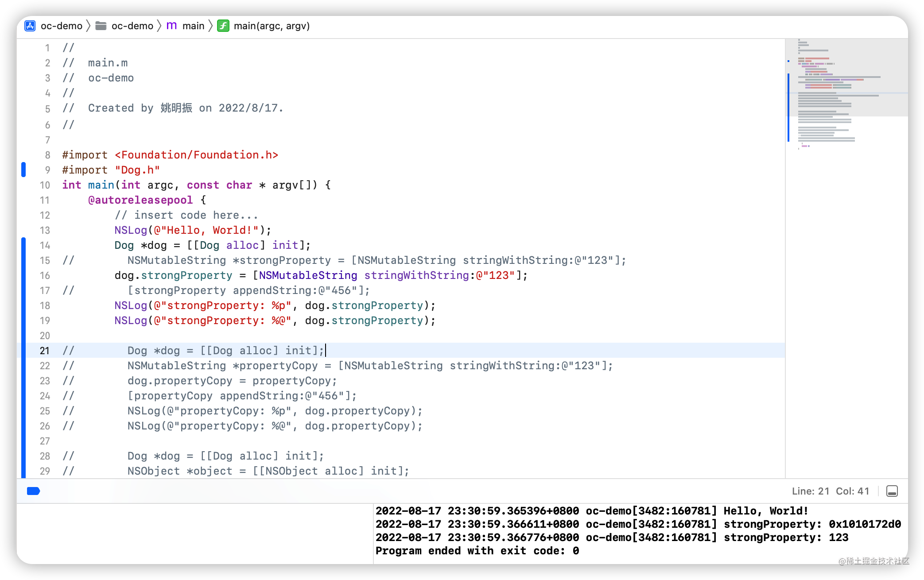The width and height of the screenshot is (924, 580).
Task: Click the oc-demo project icon in breadcrumb
Action: coord(30,26)
